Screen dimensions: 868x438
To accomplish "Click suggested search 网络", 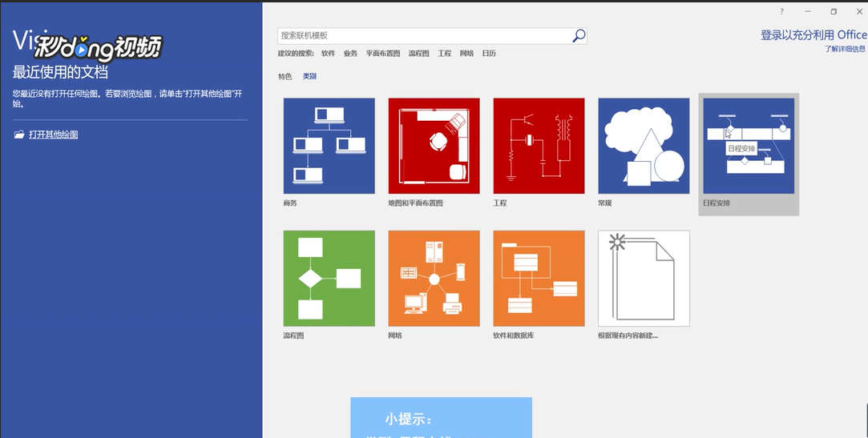I will (466, 54).
